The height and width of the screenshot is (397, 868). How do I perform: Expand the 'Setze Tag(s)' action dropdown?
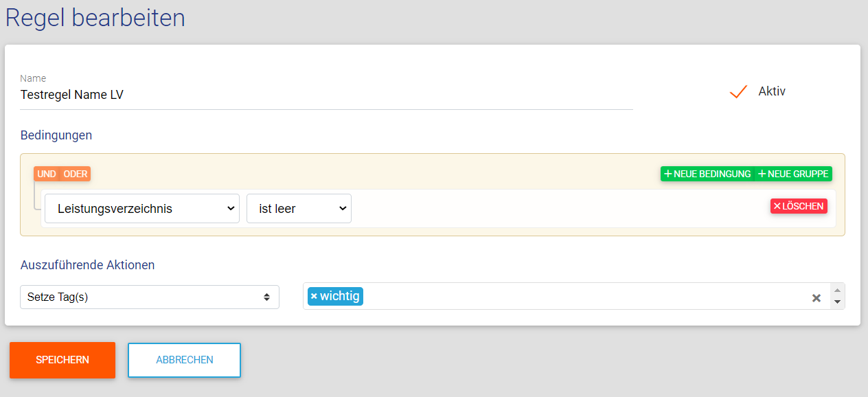pos(150,297)
